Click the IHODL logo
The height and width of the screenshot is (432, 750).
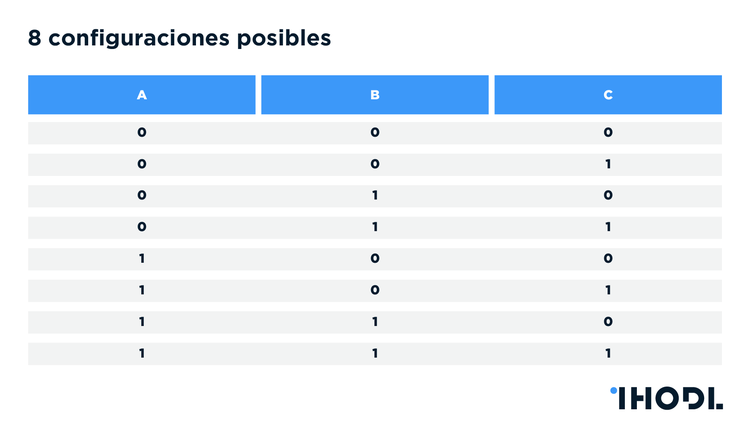click(665, 398)
